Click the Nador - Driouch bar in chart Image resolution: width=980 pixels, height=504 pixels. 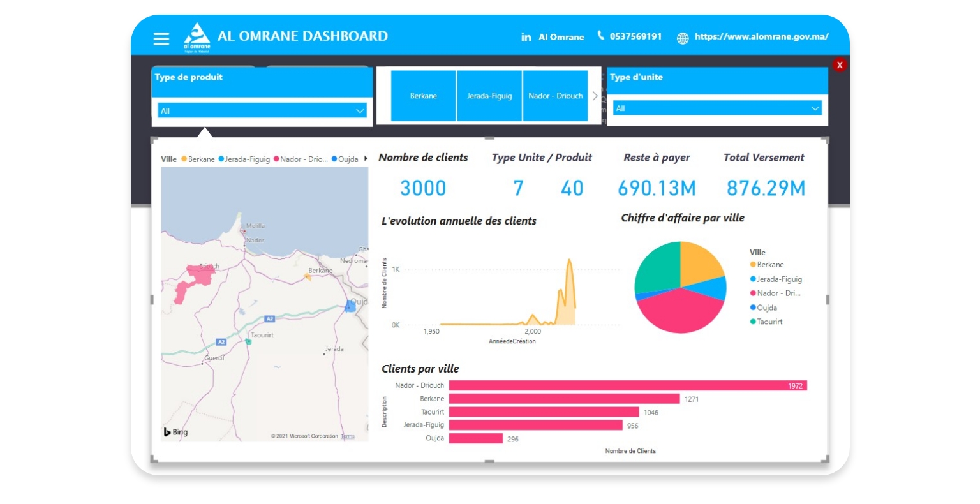[628, 385]
